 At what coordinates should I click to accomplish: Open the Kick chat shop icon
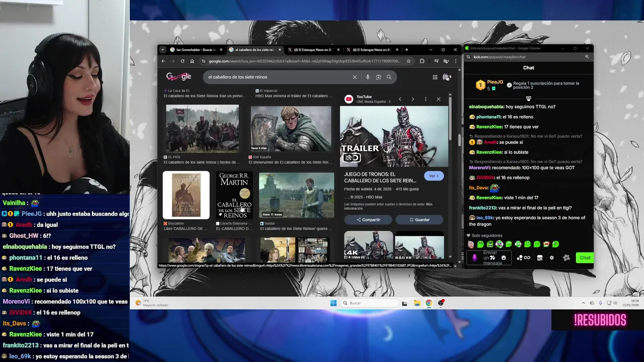pyautogui.click(x=539, y=258)
